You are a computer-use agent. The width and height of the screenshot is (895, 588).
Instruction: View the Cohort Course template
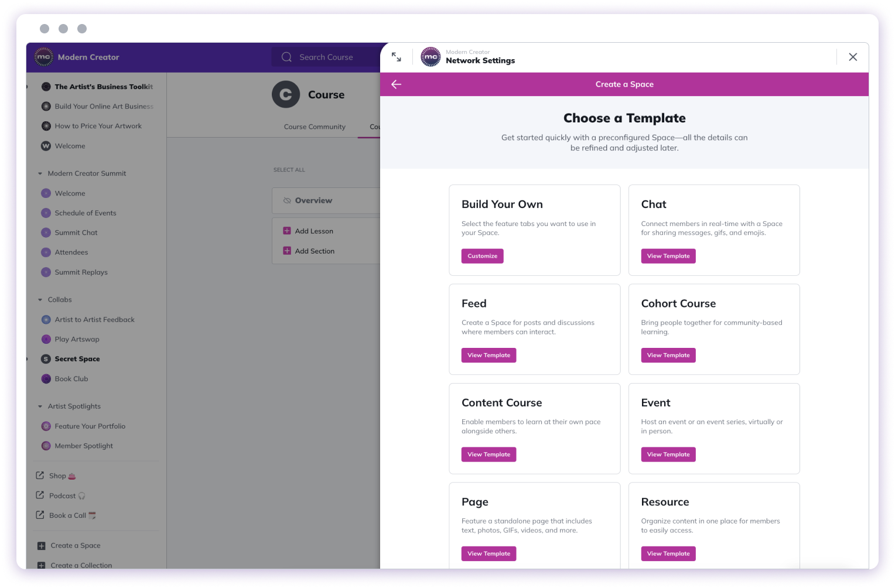668,355
